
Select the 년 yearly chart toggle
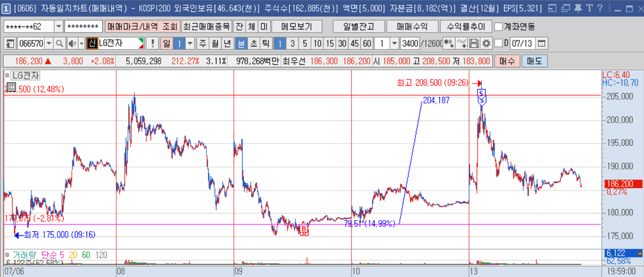227,43
